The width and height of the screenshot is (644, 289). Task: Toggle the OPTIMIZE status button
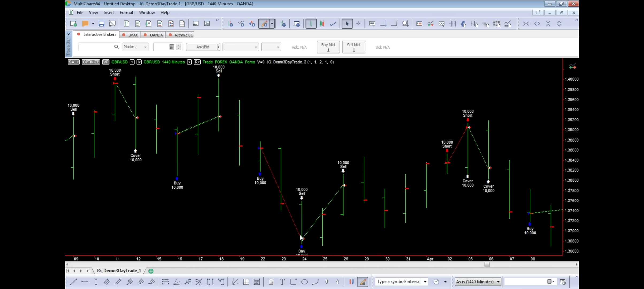[91, 62]
